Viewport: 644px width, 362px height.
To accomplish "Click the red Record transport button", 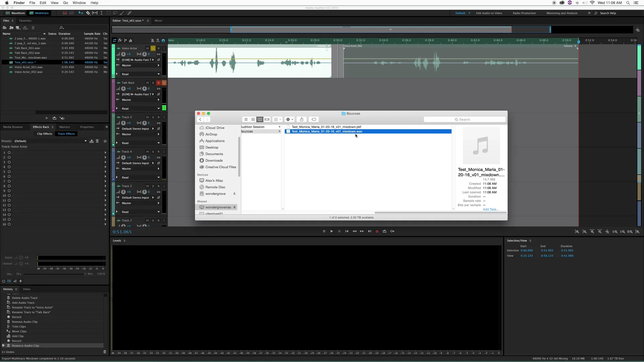I will (x=377, y=231).
